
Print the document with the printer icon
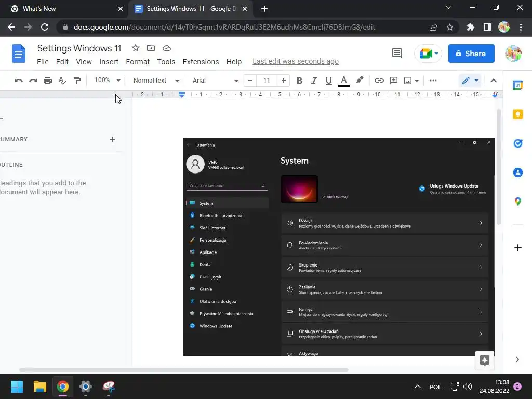point(48,81)
